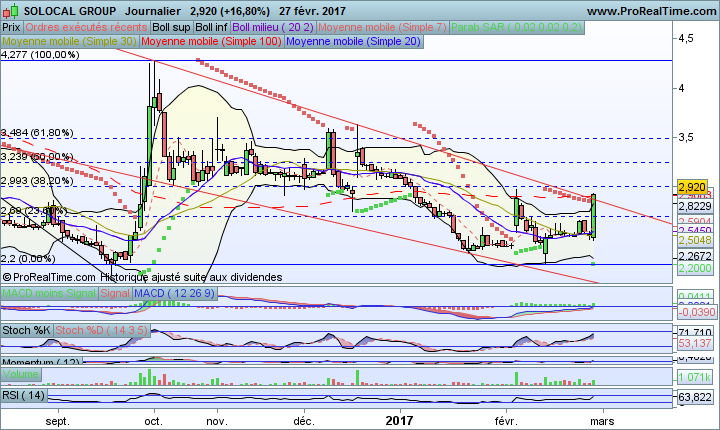Select the MACD moins Signal label

click(x=49, y=293)
